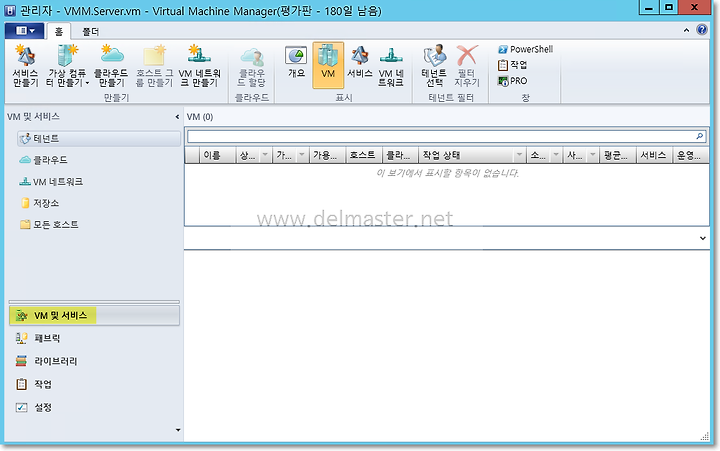
Task: Click the 호스트 그룹 만들기 ribbon icon
Action: 154,56
